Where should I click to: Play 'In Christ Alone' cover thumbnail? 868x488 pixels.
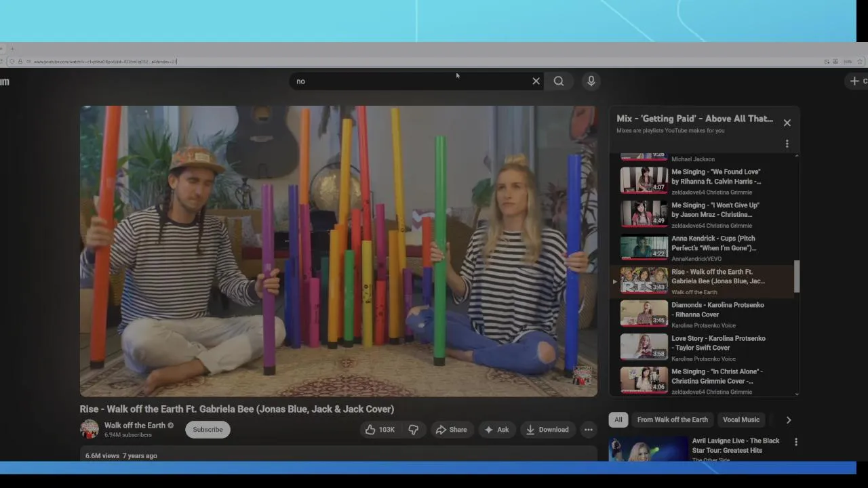click(644, 380)
